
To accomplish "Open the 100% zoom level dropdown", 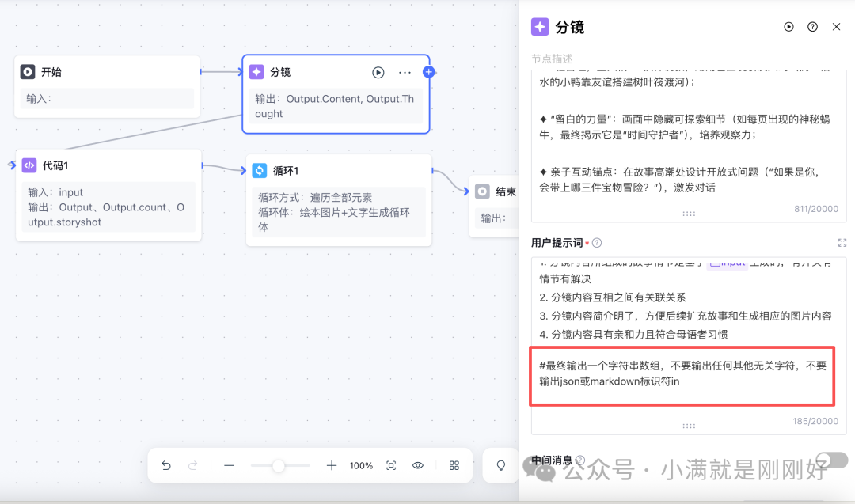I will (361, 465).
